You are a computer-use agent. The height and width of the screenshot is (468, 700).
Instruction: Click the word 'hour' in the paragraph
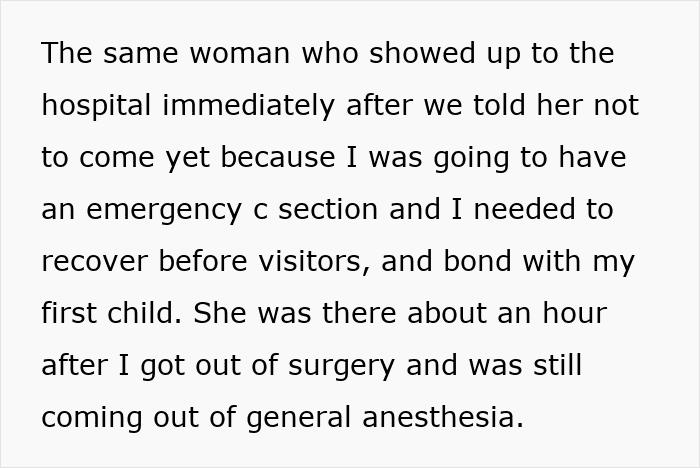pyautogui.click(x=575, y=313)
